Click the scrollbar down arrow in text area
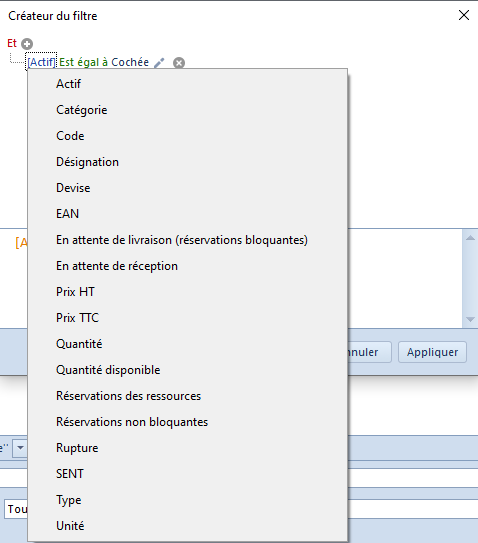Image resolution: width=478 pixels, height=543 pixels. (470, 319)
